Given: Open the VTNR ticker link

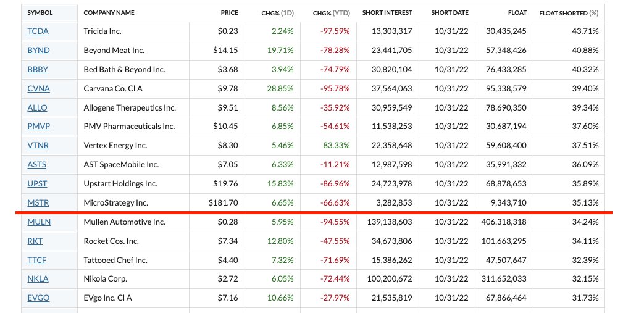Looking at the screenshot, I should tap(38, 146).
